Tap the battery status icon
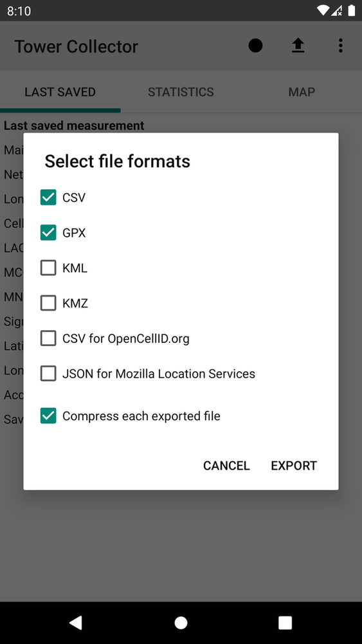The height and width of the screenshot is (644, 362). (x=351, y=11)
